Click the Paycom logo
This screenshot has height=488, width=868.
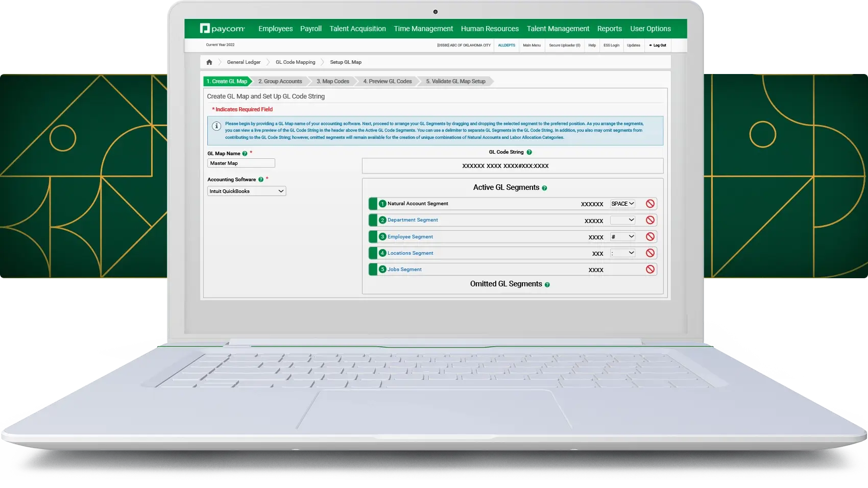(223, 29)
